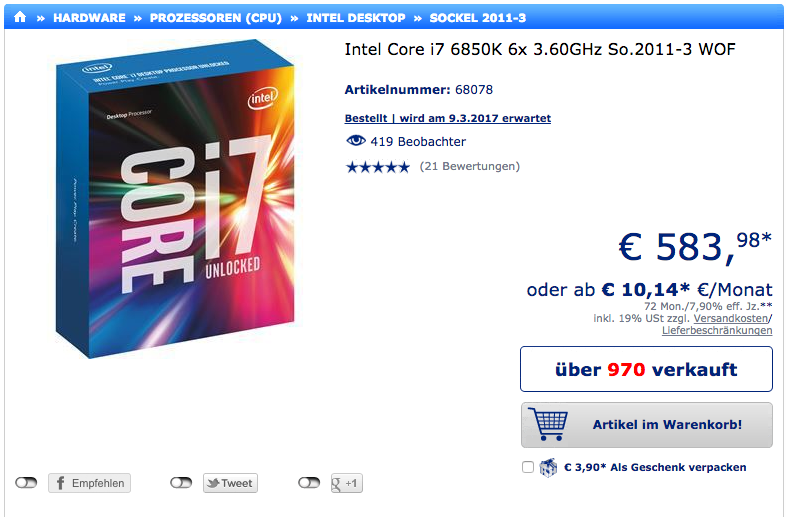Click the Facebook Empfehlen button
Screen dimensions: 786x517
point(90,483)
